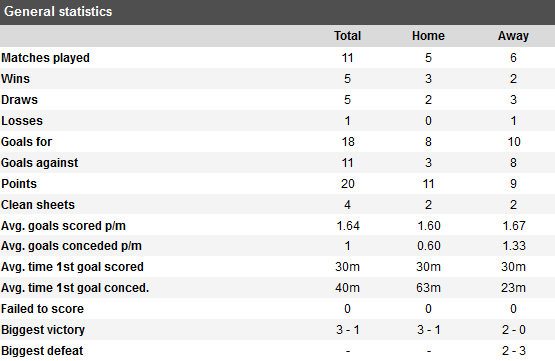Select the Home column header
This screenshot has height=361, width=555.
click(428, 36)
